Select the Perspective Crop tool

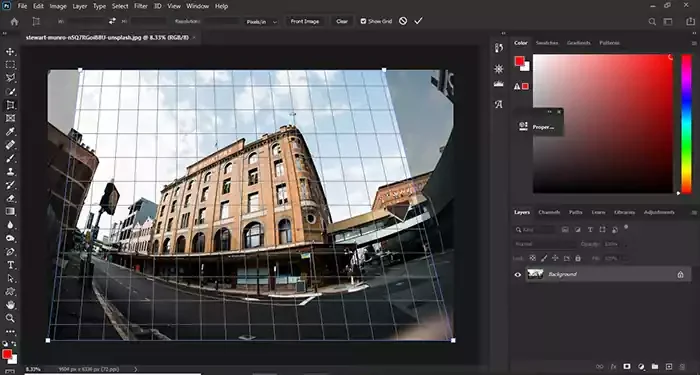pyautogui.click(x=10, y=105)
